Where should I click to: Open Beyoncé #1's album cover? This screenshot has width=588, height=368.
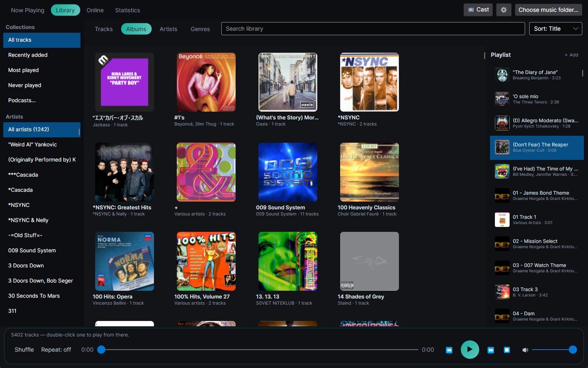pos(206,82)
